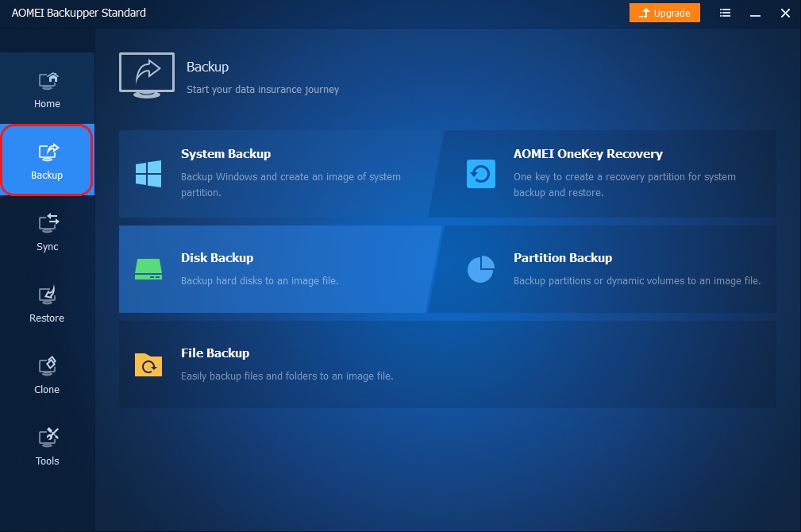
Task: Click the green Disk Backup drive icon
Action: (148, 269)
